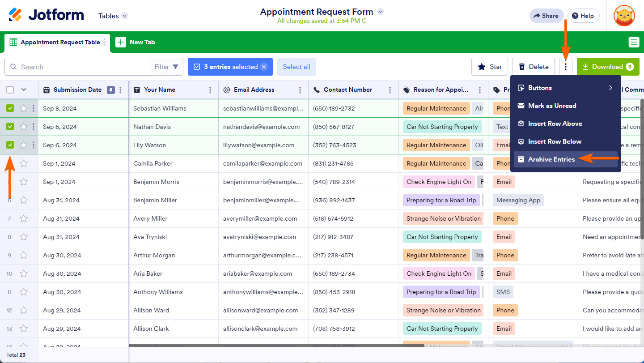Star the Aria Baker entry

click(x=24, y=273)
